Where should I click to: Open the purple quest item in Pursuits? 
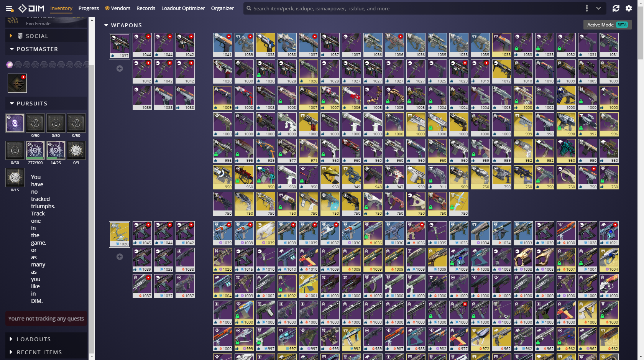point(15,123)
